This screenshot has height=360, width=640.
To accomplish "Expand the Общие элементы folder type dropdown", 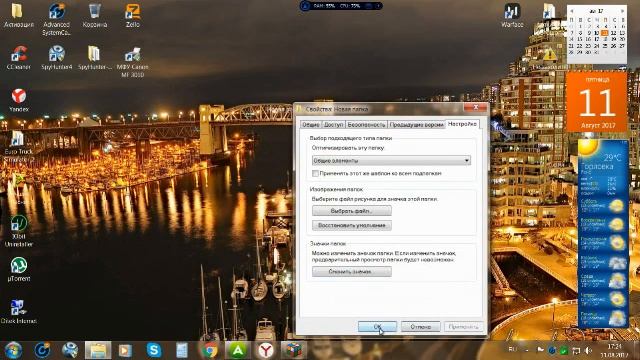I will 391,160.
